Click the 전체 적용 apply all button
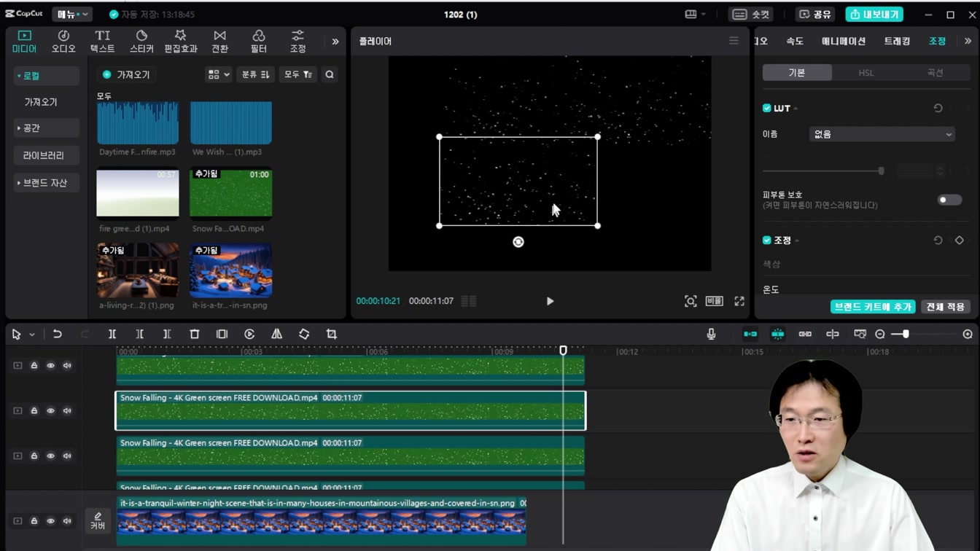The image size is (980, 551). (x=945, y=307)
